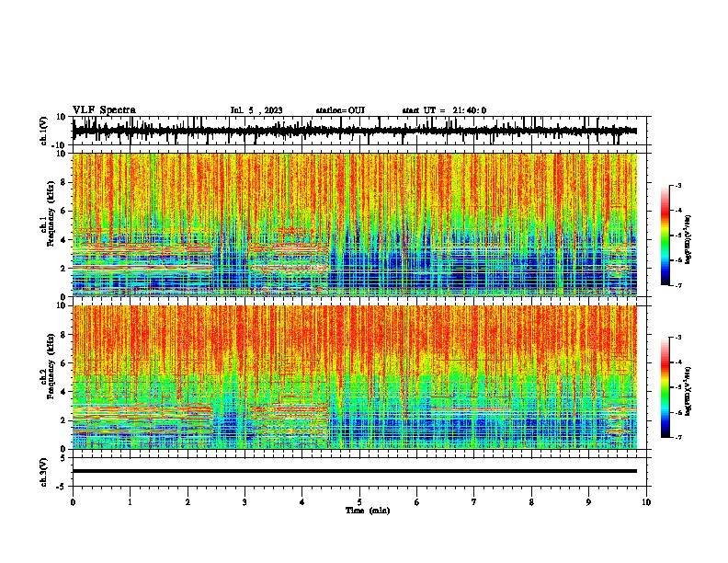Screen dimensions: 728x563
Task: Click the ch.2 colorbar log(PSD) unit label
Action: 688,391
